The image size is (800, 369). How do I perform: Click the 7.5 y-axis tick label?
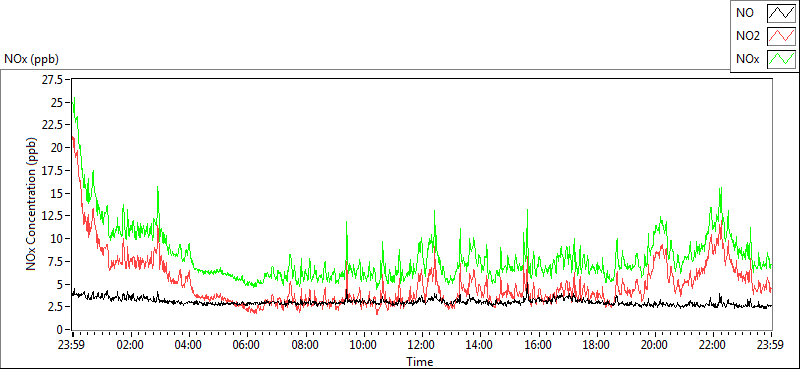pos(54,261)
